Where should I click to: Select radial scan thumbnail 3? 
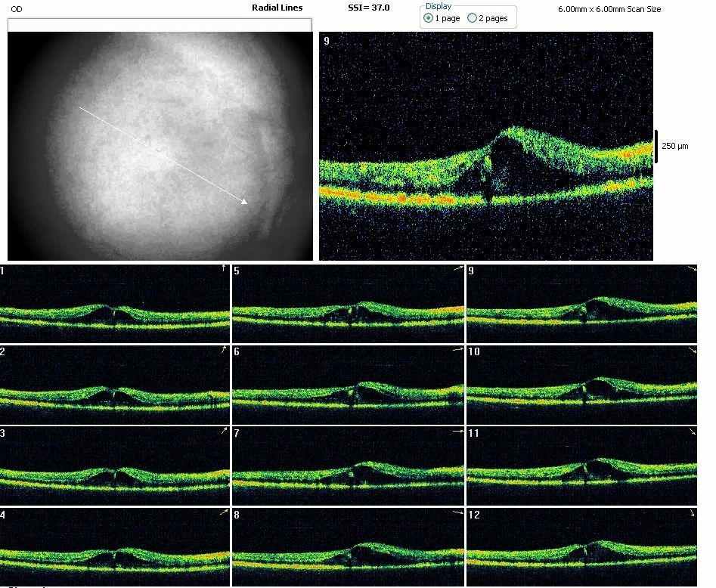tap(114, 466)
